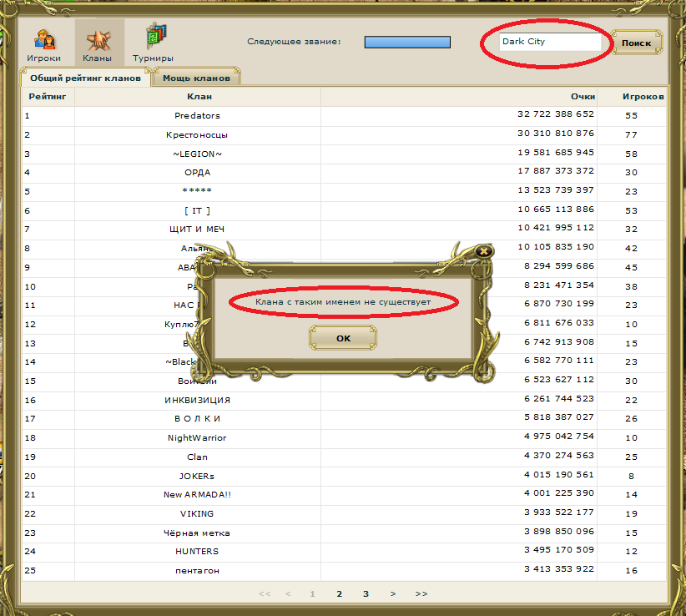The height and width of the screenshot is (616, 686).
Task: Open the NightWarrior clan entry
Action: pos(197,437)
